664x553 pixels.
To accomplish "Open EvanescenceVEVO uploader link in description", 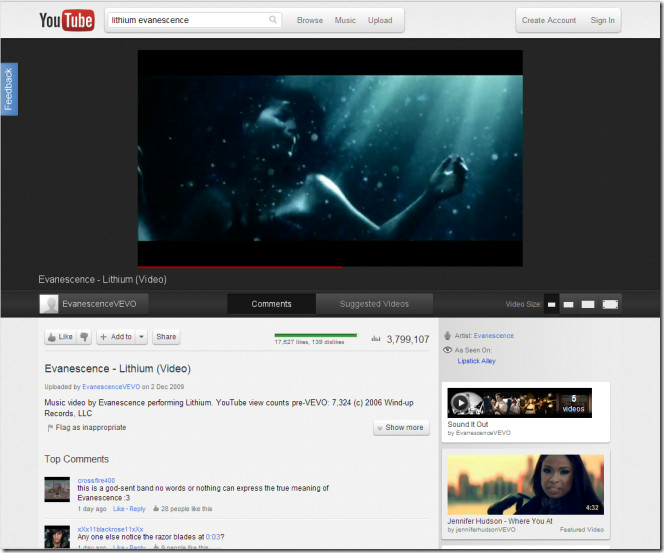I will pyautogui.click(x=111, y=387).
